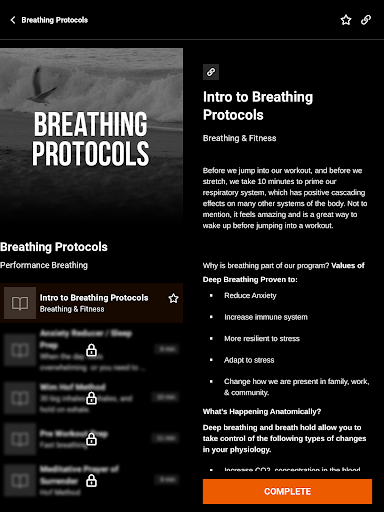The height and width of the screenshot is (512, 384).
Task: Click the Breathing Protocols back label in header
Action: [55, 20]
